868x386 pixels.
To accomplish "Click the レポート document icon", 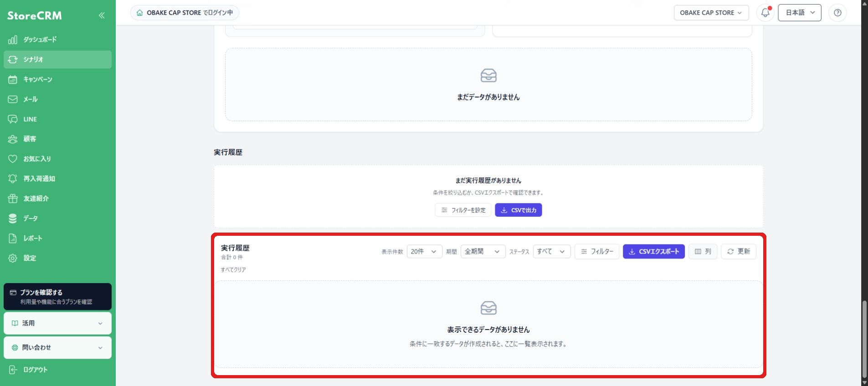I will coord(13,238).
